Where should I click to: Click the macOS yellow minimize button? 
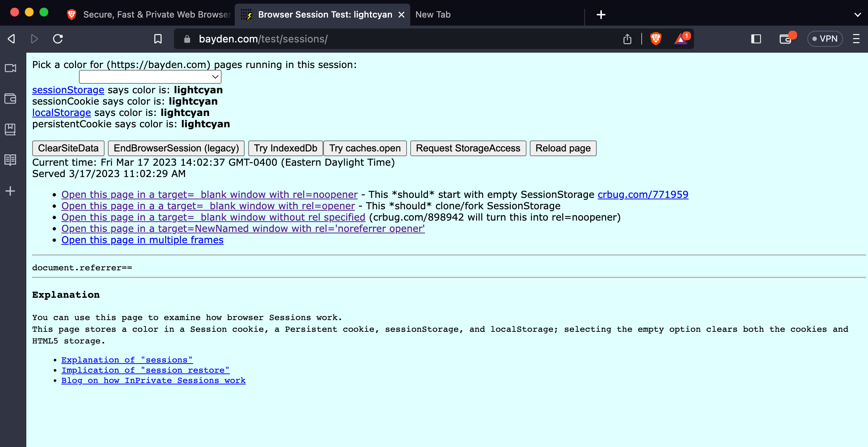pos(29,12)
